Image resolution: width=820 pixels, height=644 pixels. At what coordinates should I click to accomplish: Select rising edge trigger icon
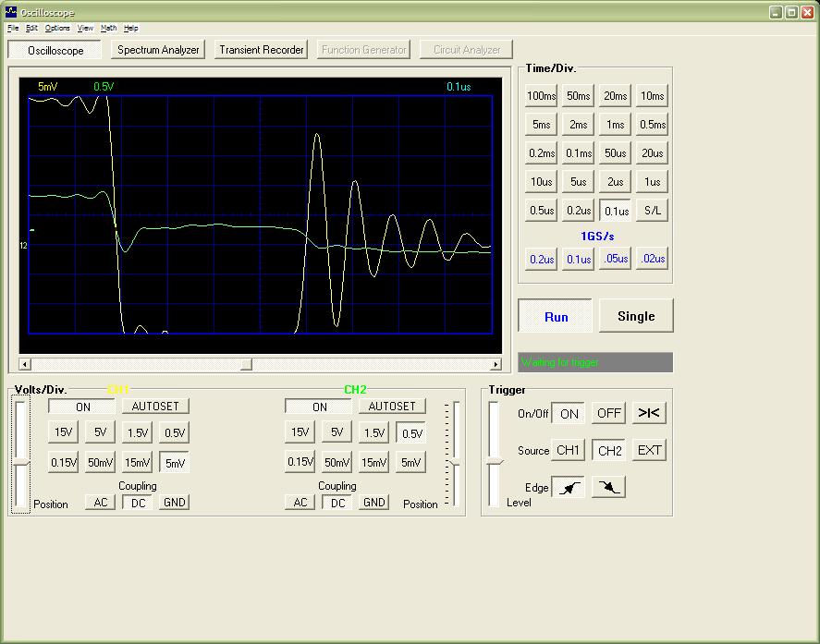[569, 487]
